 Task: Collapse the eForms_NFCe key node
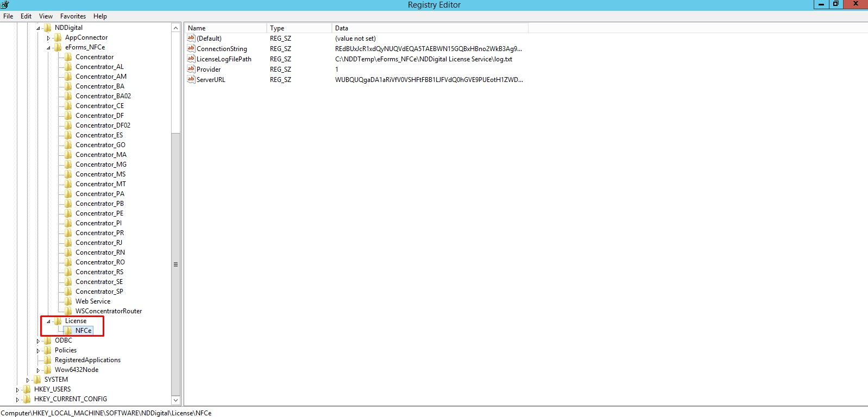[x=48, y=48]
